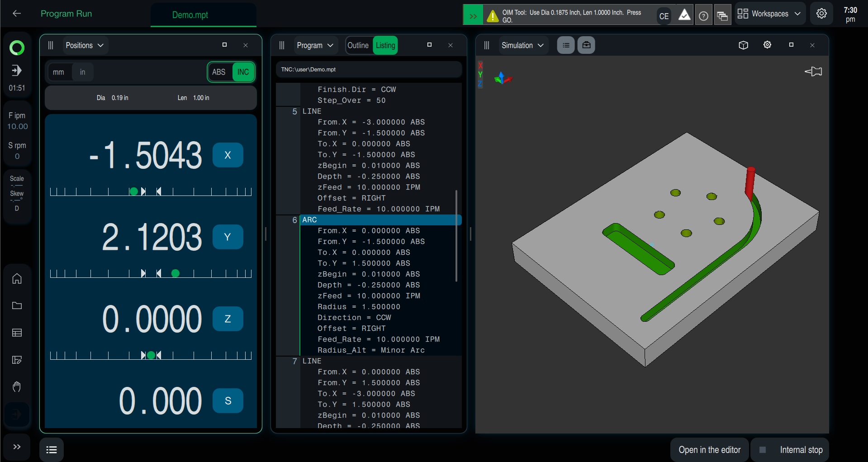Viewport: 868px width, 462px height.
Task: Toggle the Simulation toolbox icon
Action: click(586, 45)
